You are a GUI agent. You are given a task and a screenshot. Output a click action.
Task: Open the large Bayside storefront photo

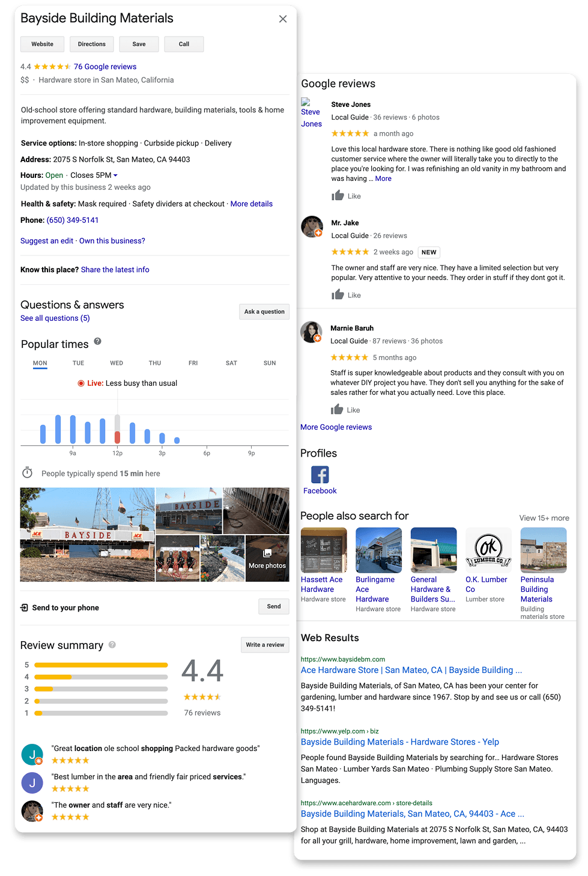tap(87, 535)
